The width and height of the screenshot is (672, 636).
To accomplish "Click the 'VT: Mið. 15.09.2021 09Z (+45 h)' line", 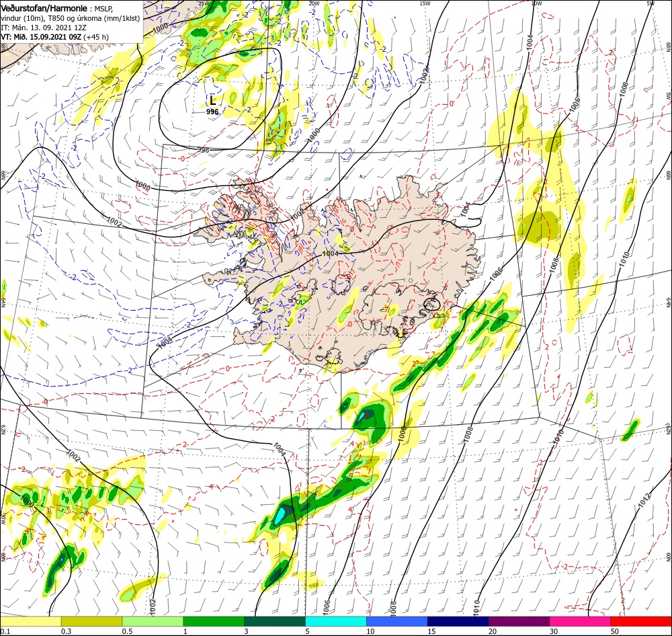I will pos(55,37).
